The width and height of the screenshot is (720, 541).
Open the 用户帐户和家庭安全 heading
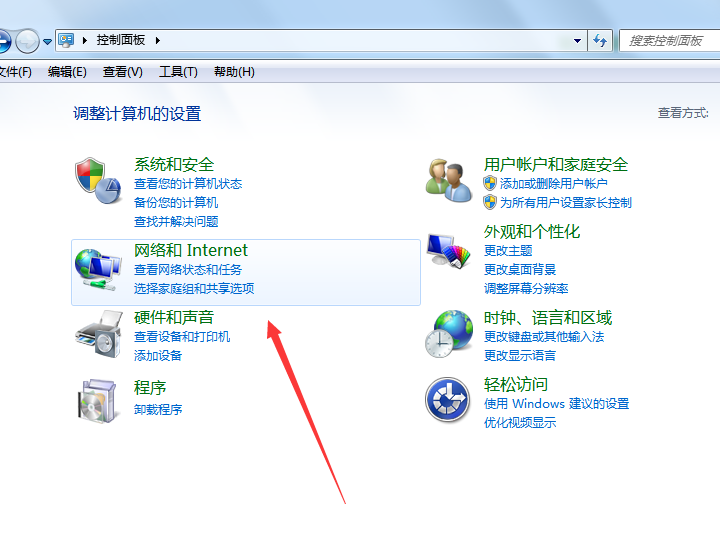[556, 164]
